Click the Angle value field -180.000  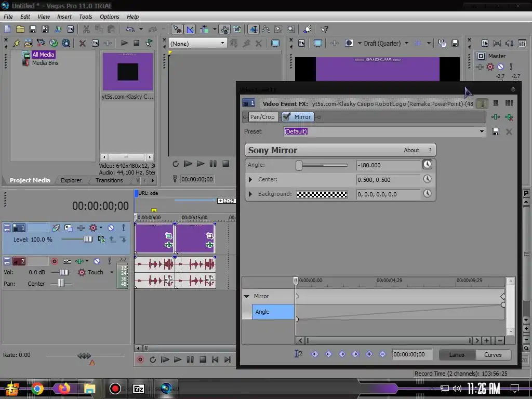pyautogui.click(x=388, y=165)
